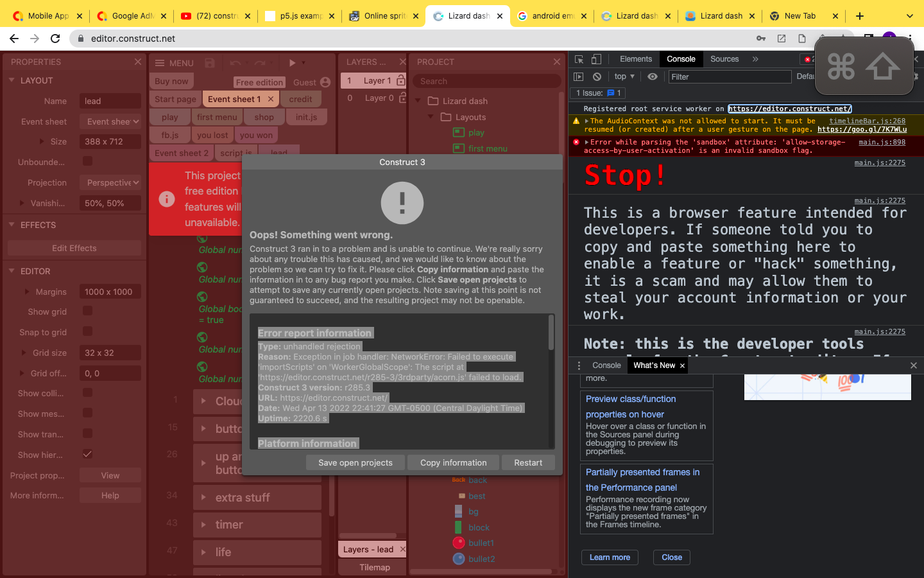Image resolution: width=924 pixels, height=578 pixels.
Task: Expand the Size property triangle
Action: pyautogui.click(x=42, y=141)
